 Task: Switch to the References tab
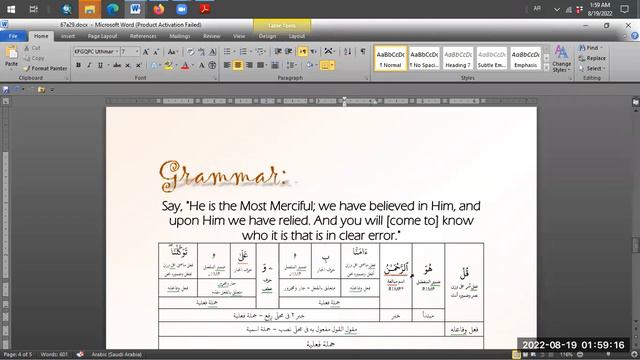point(143,36)
